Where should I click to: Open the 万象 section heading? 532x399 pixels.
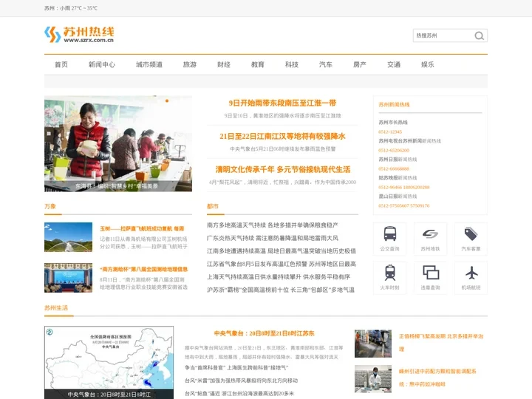pos(50,206)
